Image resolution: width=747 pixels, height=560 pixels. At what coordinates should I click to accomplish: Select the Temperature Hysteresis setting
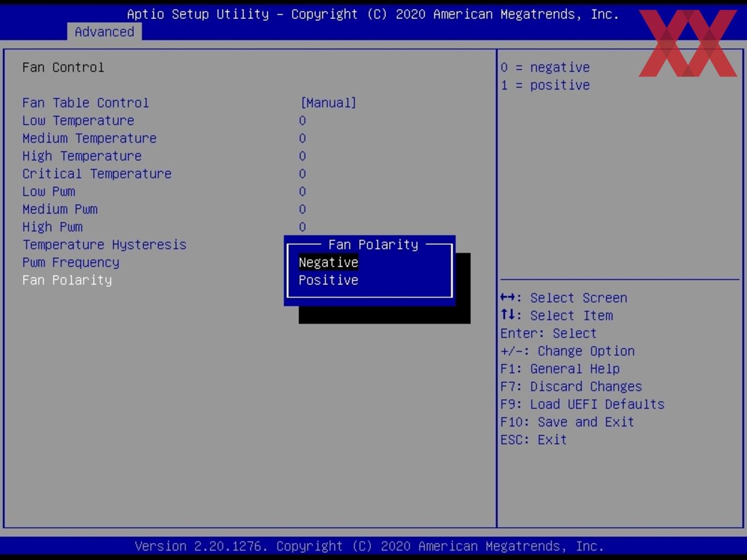point(104,244)
